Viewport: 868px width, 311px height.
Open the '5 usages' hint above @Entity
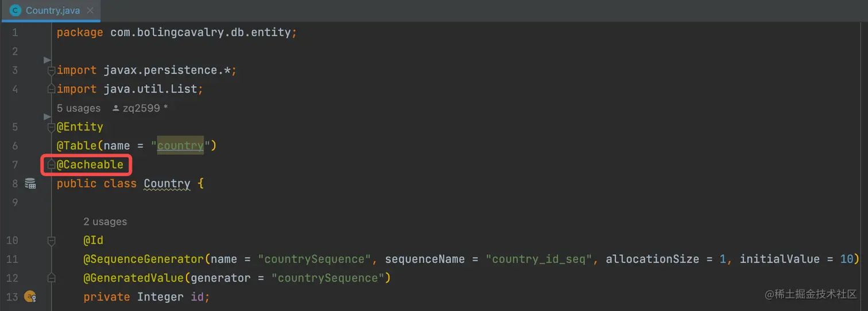tap(79, 108)
